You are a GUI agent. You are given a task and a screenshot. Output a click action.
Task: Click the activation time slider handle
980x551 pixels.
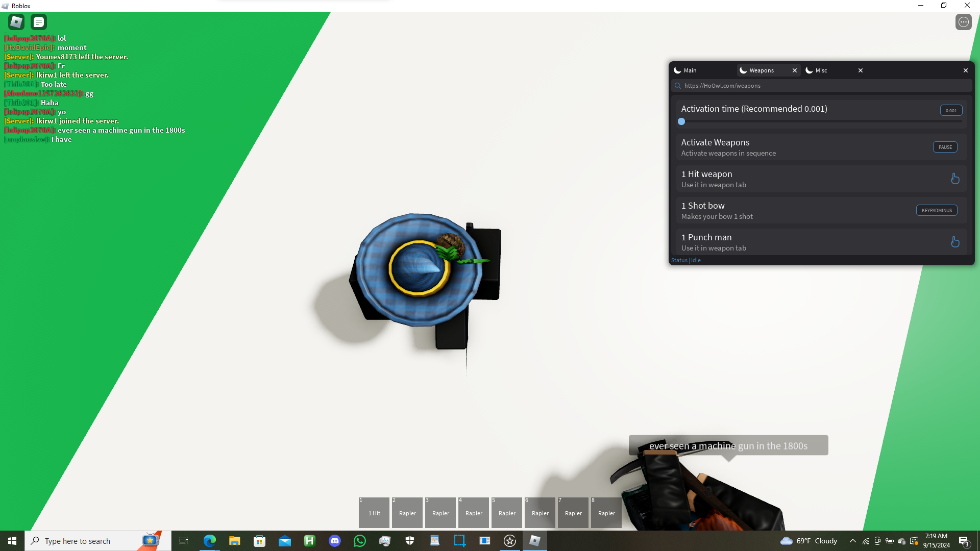(x=681, y=121)
